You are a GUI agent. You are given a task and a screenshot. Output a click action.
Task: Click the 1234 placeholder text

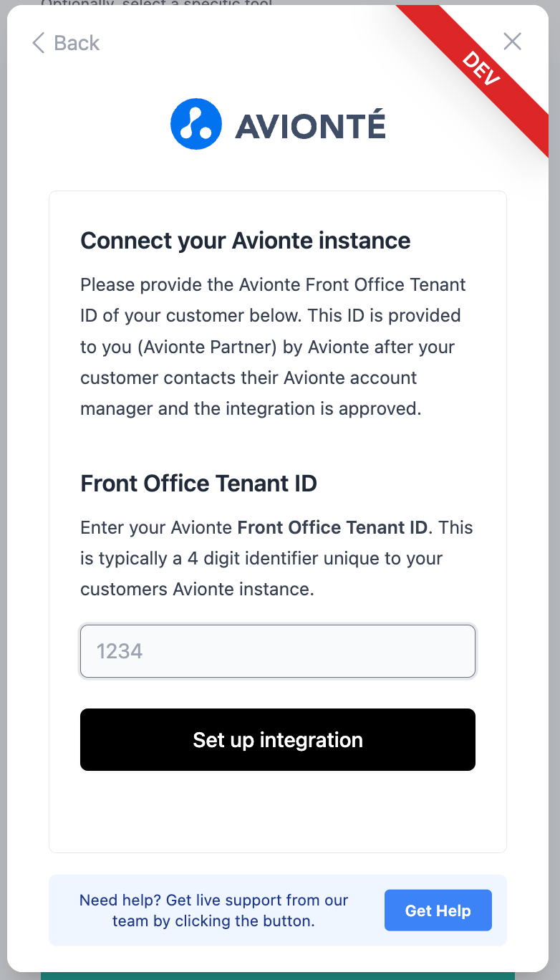(x=120, y=651)
